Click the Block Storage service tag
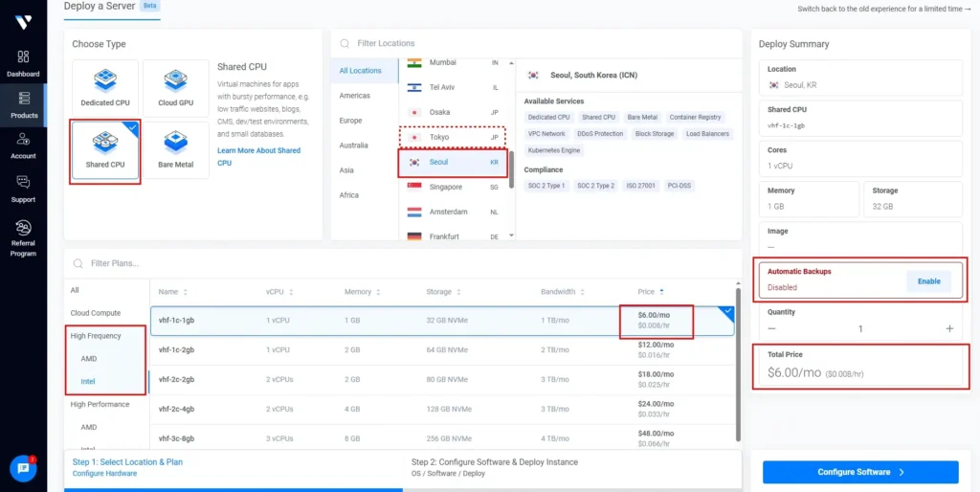This screenshot has width=980, height=492. (x=655, y=134)
